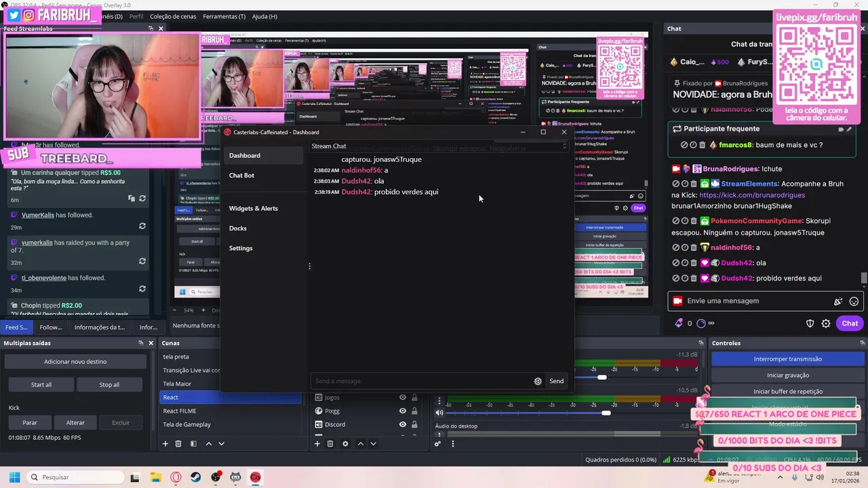The height and width of the screenshot is (488, 868).
Task: Remove selected source with sources trash icon
Action: click(x=330, y=444)
